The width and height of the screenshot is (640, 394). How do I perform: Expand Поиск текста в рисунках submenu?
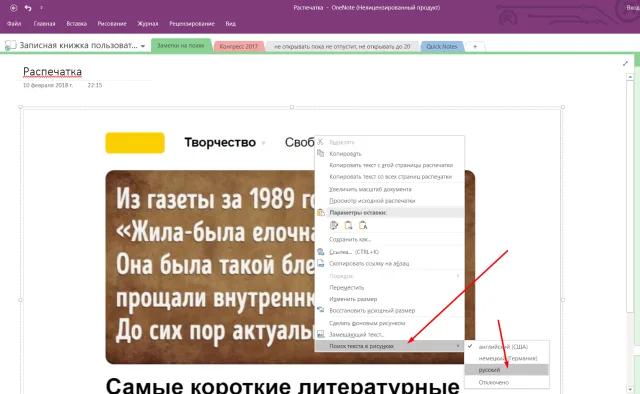point(389,346)
